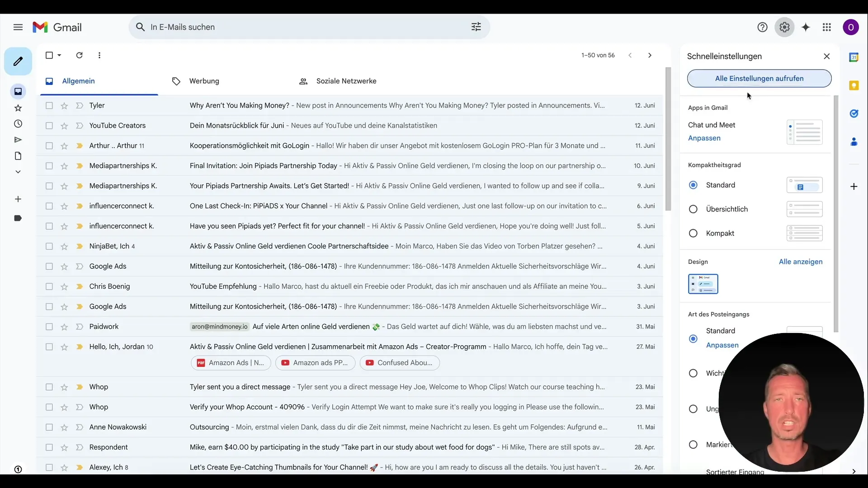Select the checkbox on the Whop email
Viewport: 868px width, 488px height.
coord(49,387)
